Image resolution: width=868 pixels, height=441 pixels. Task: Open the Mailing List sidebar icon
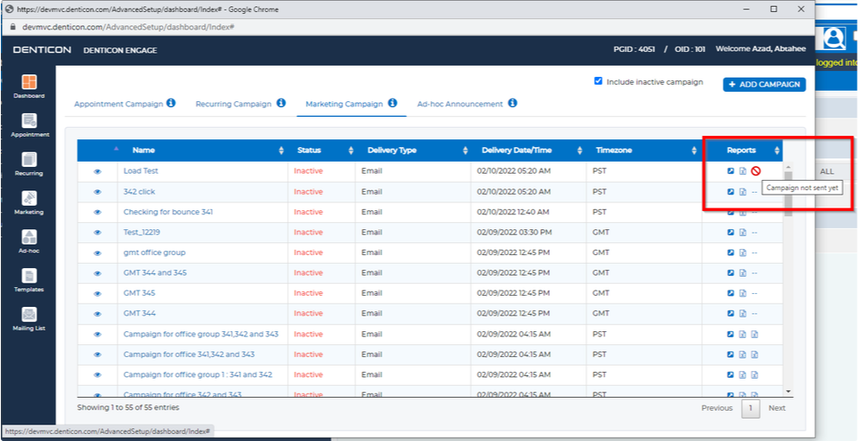point(29,318)
